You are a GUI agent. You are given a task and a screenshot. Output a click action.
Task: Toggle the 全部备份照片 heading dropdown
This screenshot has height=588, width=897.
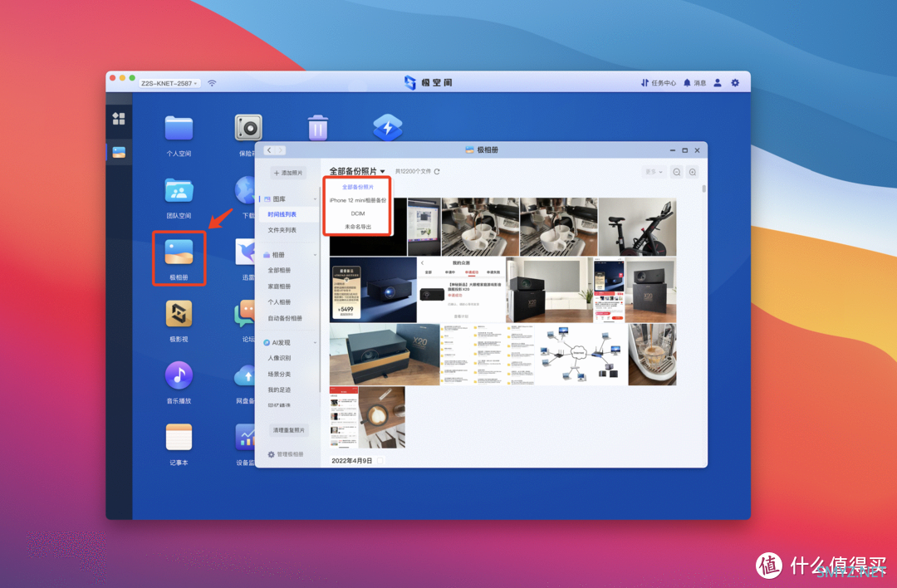tap(357, 171)
